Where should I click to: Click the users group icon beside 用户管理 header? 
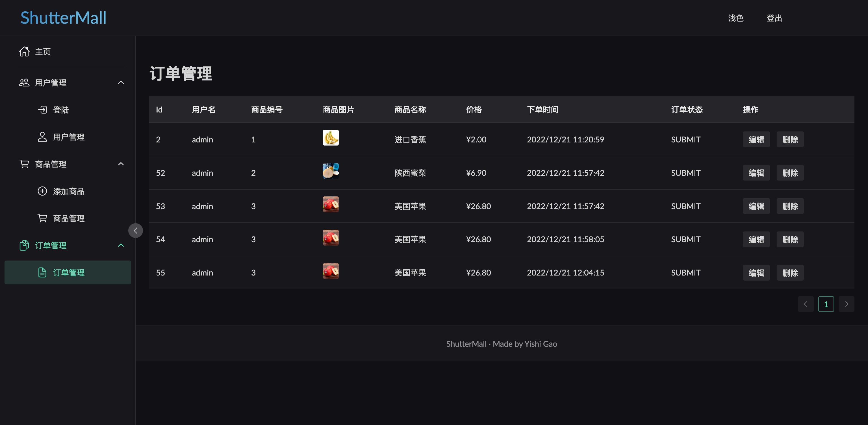[24, 83]
